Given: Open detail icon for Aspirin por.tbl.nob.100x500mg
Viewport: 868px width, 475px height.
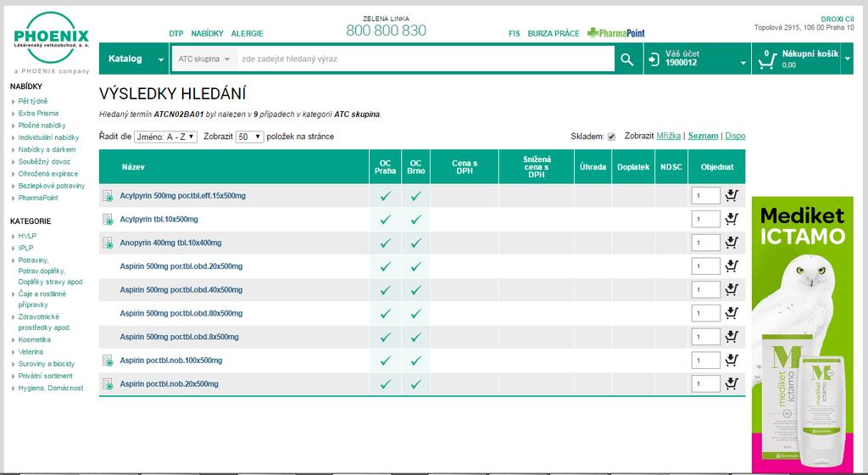Looking at the screenshot, I should pyautogui.click(x=108, y=360).
